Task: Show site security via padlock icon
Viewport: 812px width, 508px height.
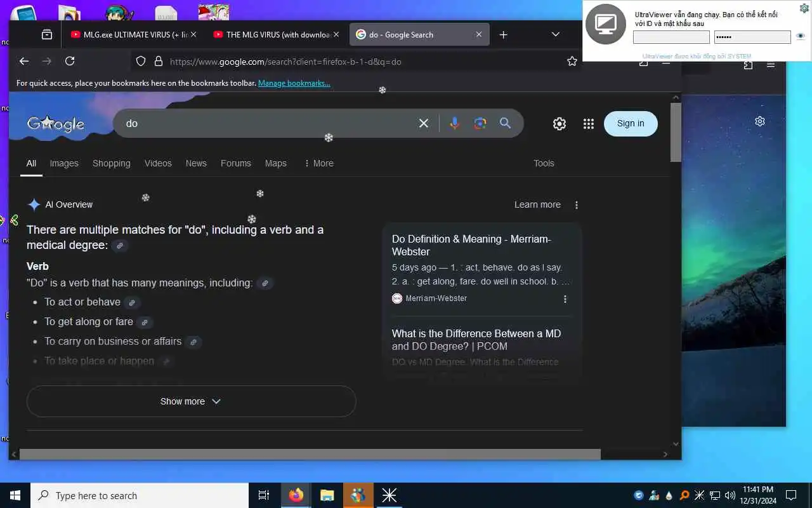Action: tap(159, 61)
